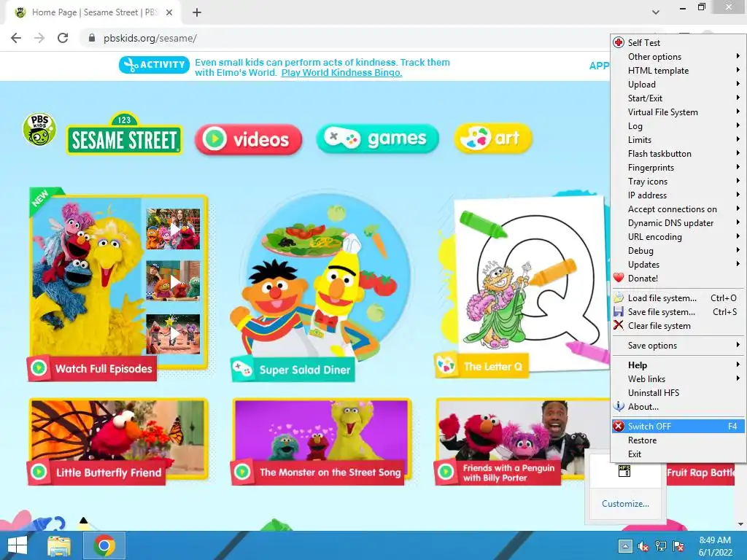Open a new tab with the plus icon

coord(197,12)
